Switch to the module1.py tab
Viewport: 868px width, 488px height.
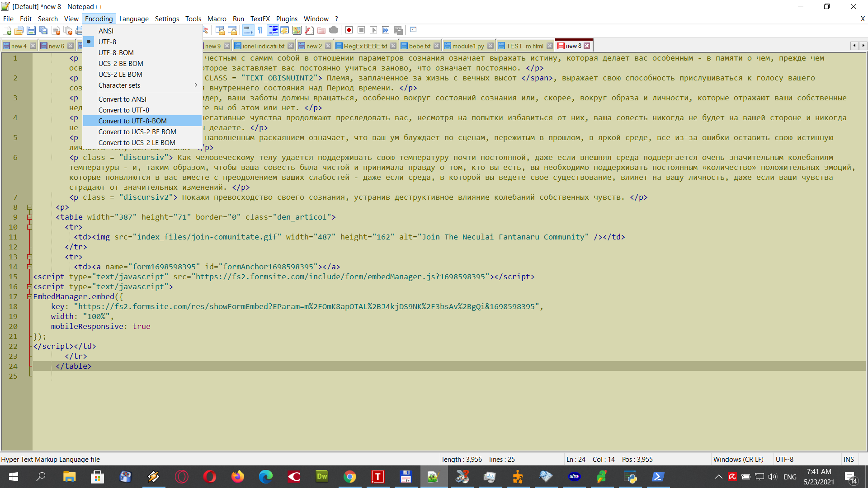pos(468,46)
